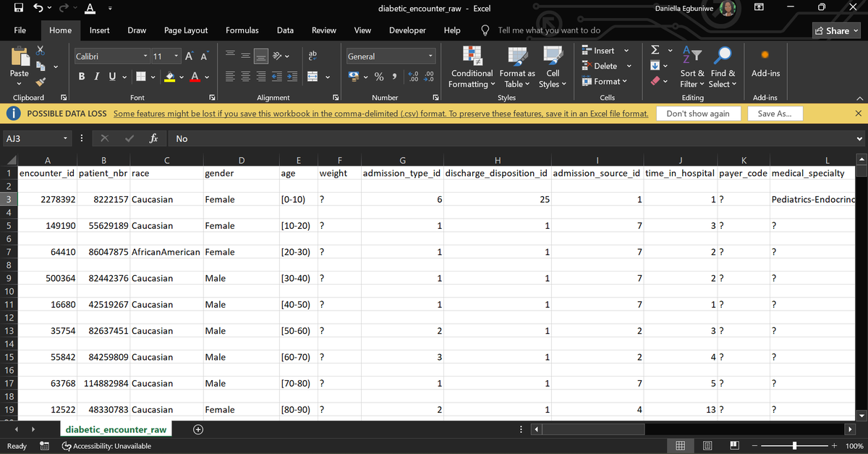This screenshot has width=868, height=454.
Task: Expand Conditional Formatting menu
Action: tap(472, 66)
